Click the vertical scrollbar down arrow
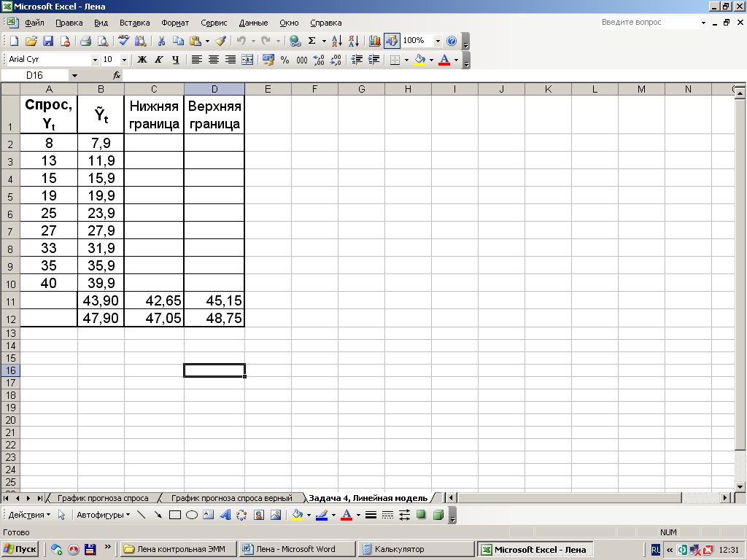 (740, 486)
